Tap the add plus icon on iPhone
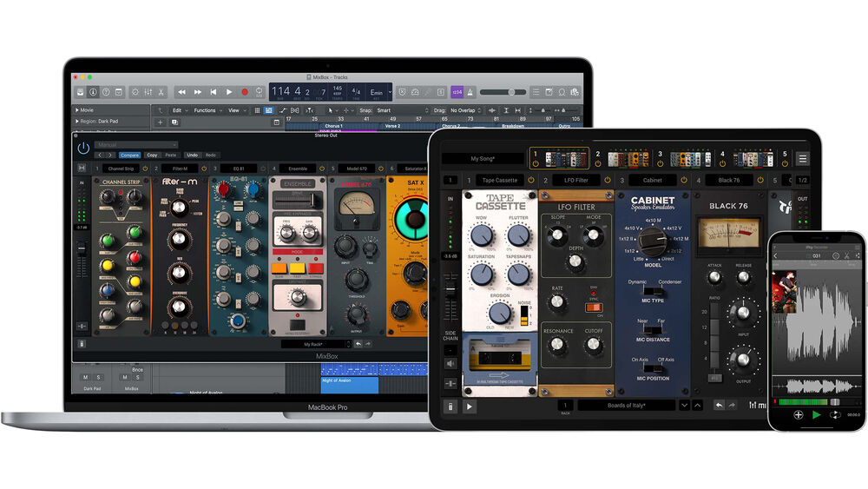Screen dimensions: 868x489 tap(798, 415)
